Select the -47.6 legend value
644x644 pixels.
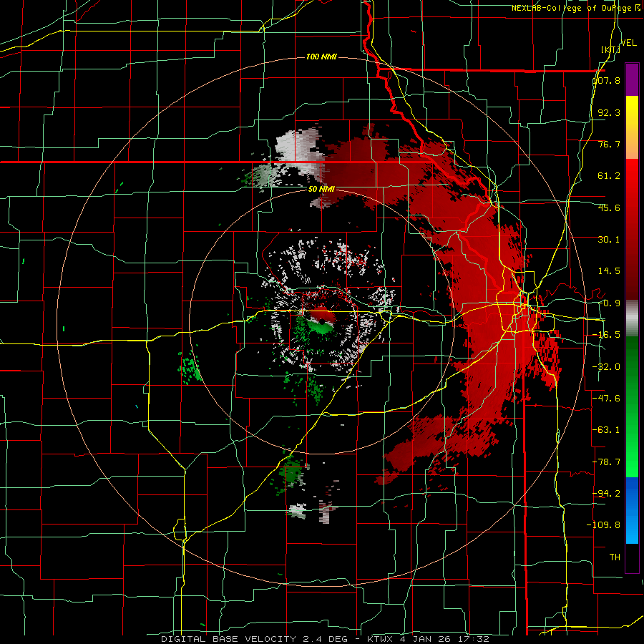pyautogui.click(x=607, y=399)
